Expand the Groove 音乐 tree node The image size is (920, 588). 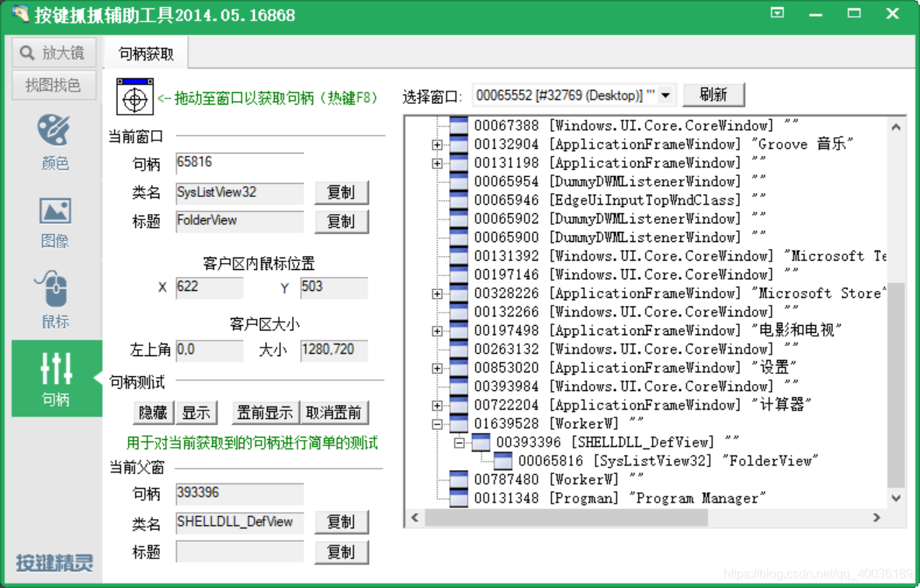[439, 144]
